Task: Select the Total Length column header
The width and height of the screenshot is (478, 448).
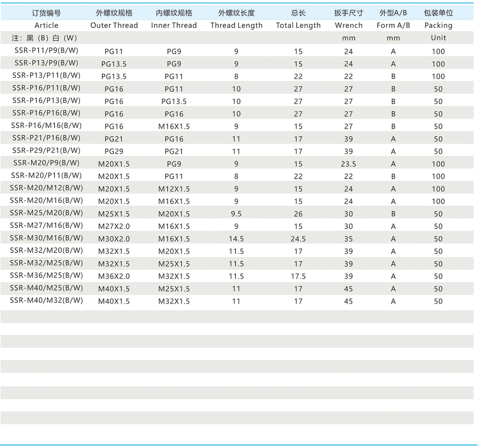Action: click(x=298, y=25)
